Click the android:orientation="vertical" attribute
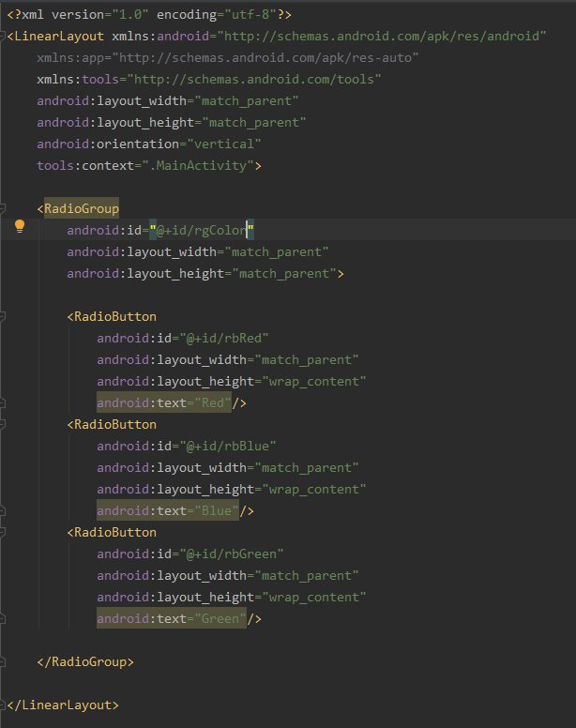This screenshot has width=576, height=728. coord(148,144)
